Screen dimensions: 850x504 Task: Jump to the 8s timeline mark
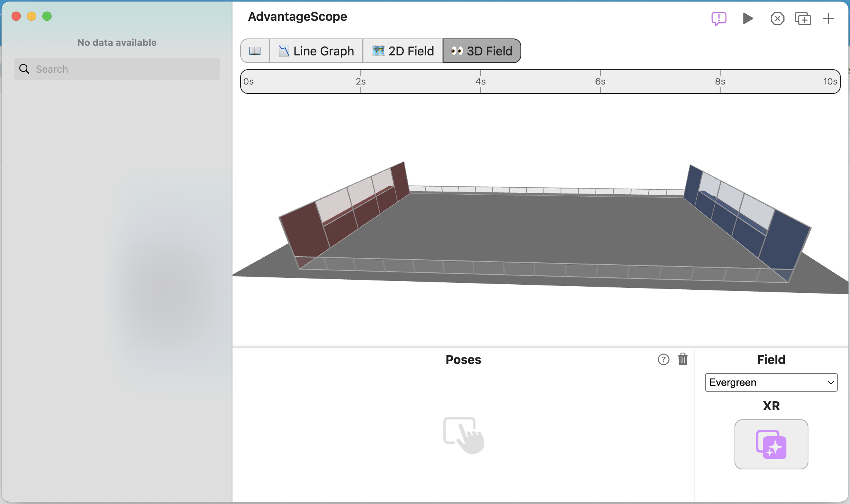[x=720, y=82]
